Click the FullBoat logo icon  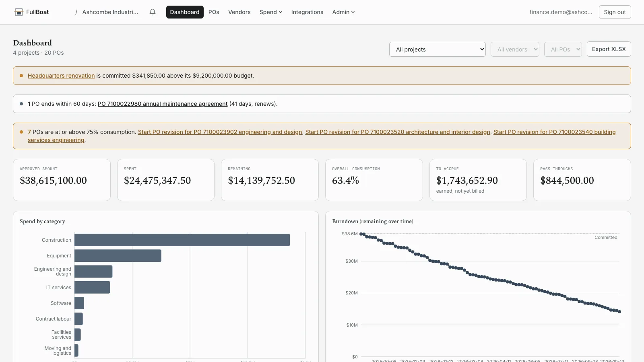(19, 12)
